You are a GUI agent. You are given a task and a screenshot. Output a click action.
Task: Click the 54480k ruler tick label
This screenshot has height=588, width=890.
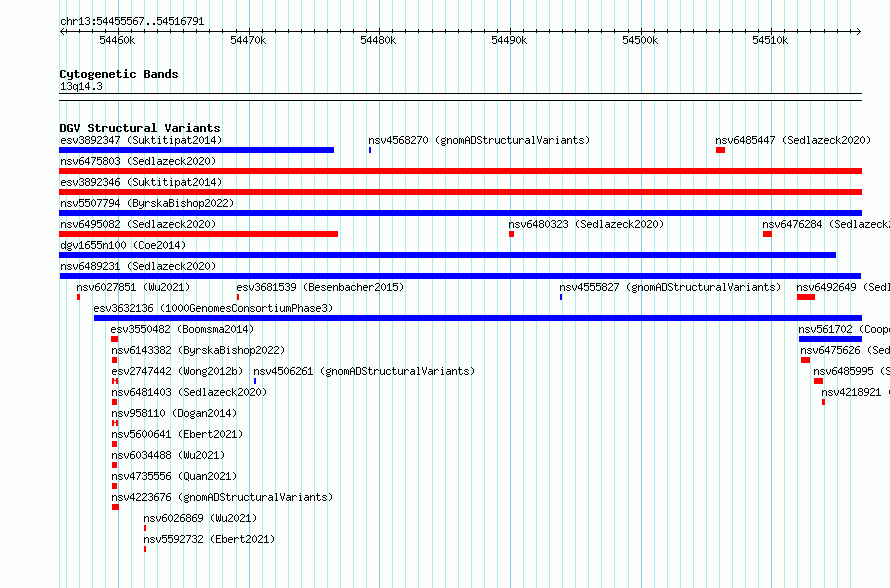click(378, 40)
